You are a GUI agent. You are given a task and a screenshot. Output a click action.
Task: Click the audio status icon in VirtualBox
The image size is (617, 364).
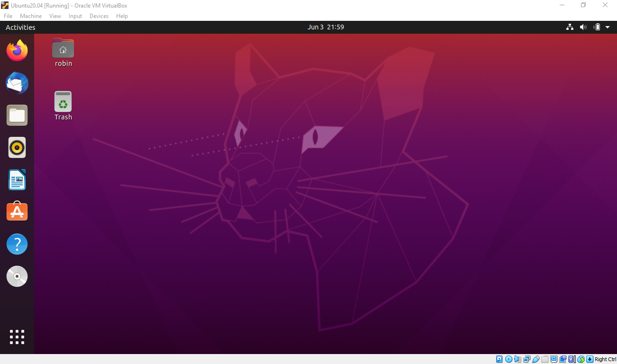coord(517,359)
